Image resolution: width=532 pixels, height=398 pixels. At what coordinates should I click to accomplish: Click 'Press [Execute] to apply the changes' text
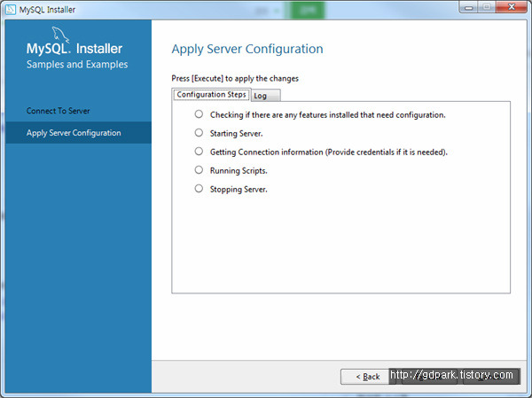click(235, 79)
